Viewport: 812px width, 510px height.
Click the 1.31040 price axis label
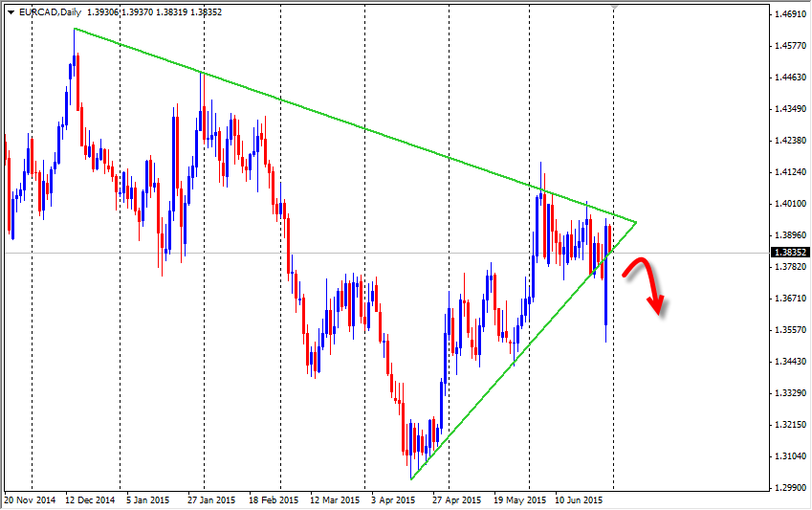pyautogui.click(x=790, y=456)
